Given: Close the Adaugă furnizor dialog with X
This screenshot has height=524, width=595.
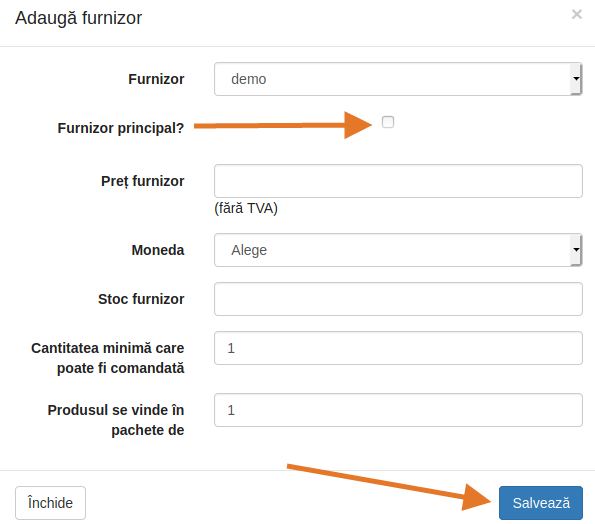Looking at the screenshot, I should 576,14.
